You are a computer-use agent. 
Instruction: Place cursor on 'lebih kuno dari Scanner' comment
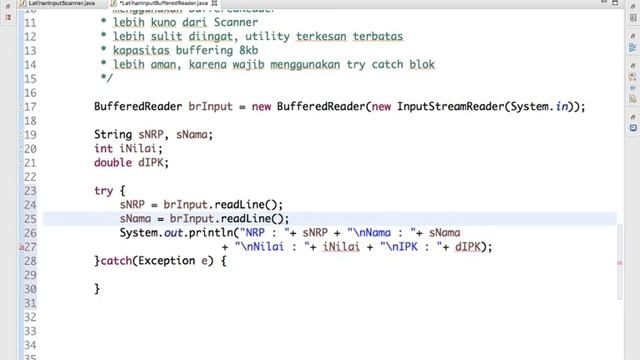tap(185, 22)
